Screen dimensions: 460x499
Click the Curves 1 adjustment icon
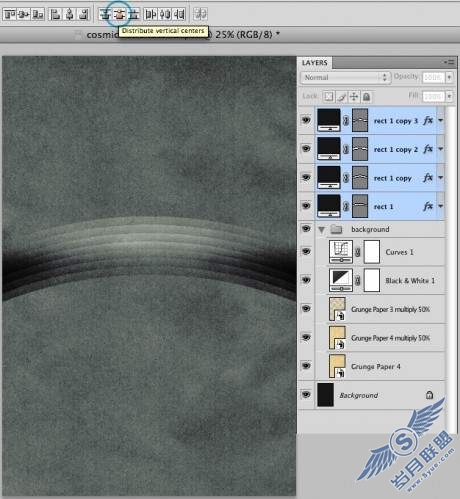pyautogui.click(x=341, y=252)
